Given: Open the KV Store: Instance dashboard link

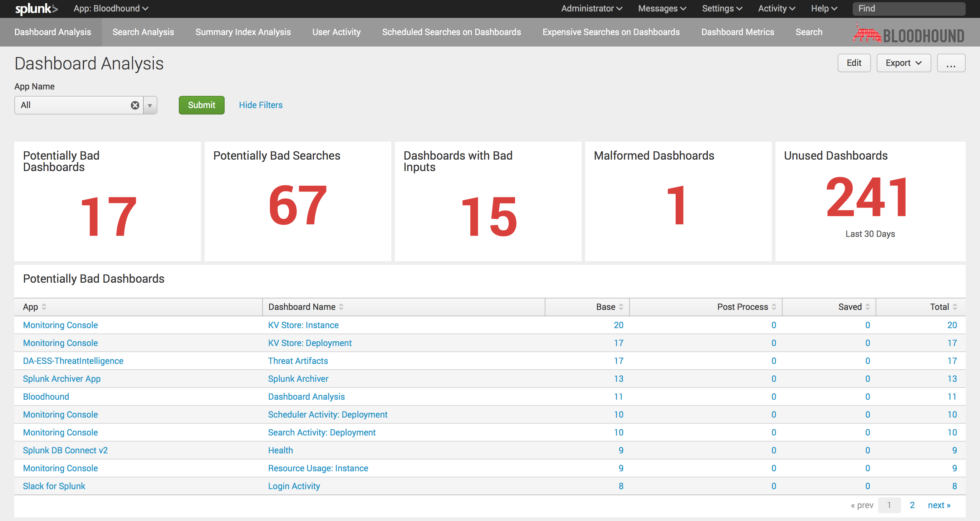Looking at the screenshot, I should pyautogui.click(x=303, y=325).
